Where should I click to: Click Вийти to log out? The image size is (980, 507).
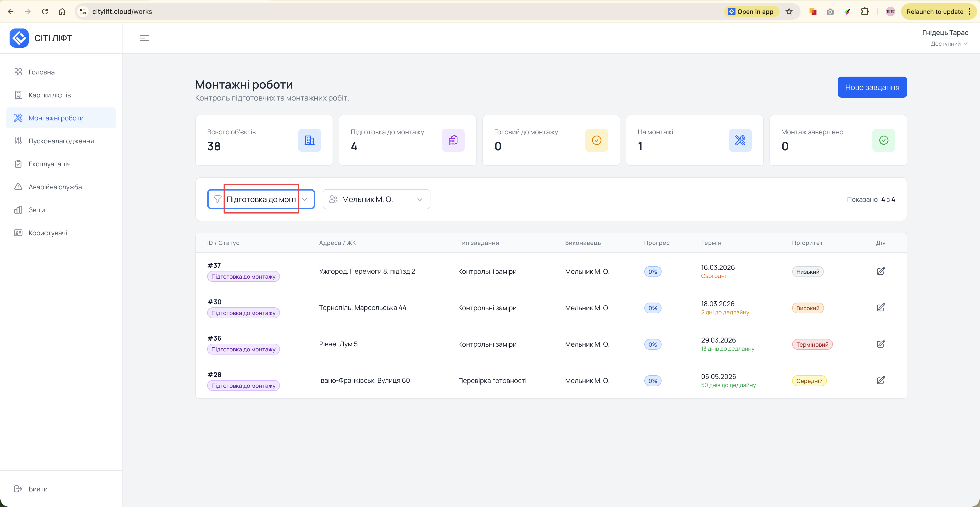(x=38, y=489)
